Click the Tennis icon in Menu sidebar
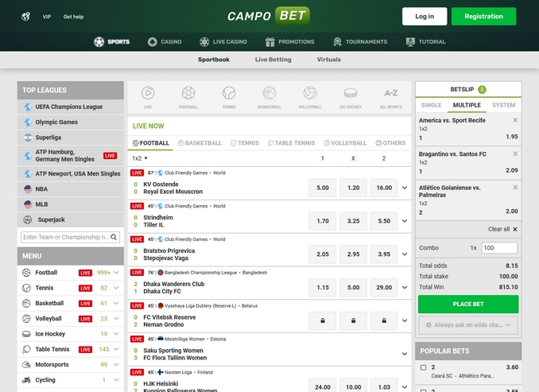The image size is (539, 392). click(26, 288)
